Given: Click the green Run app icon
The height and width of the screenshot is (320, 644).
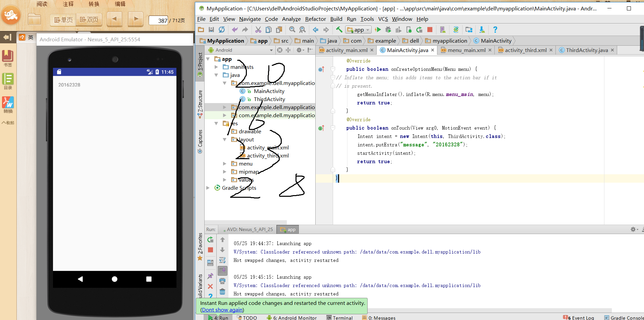Looking at the screenshot, I should click(378, 30).
